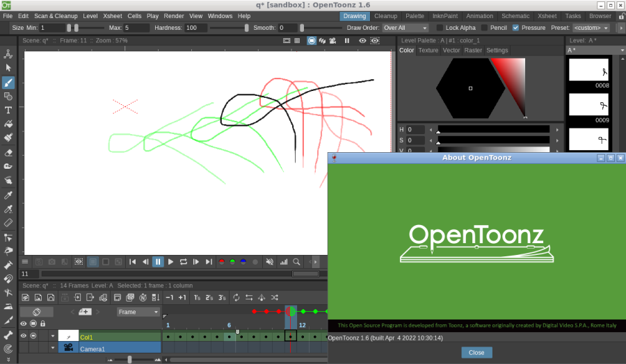Open the Draw Order dropdown

coord(406,28)
